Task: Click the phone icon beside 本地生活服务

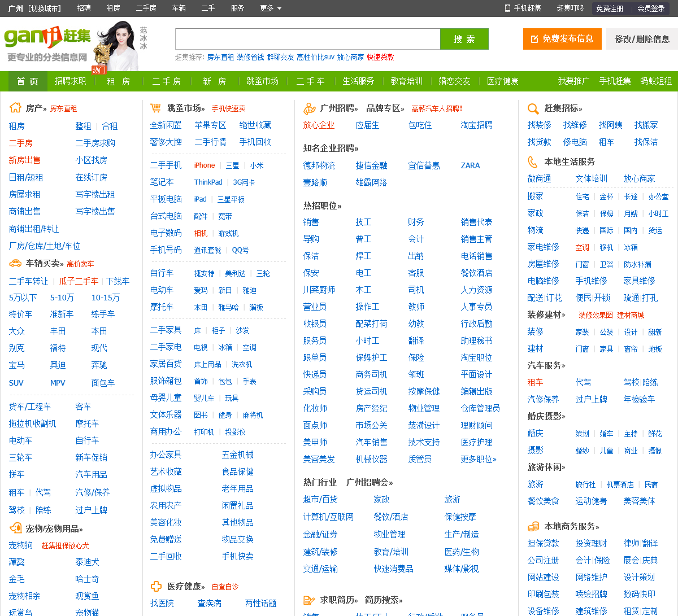Action: coord(533,161)
